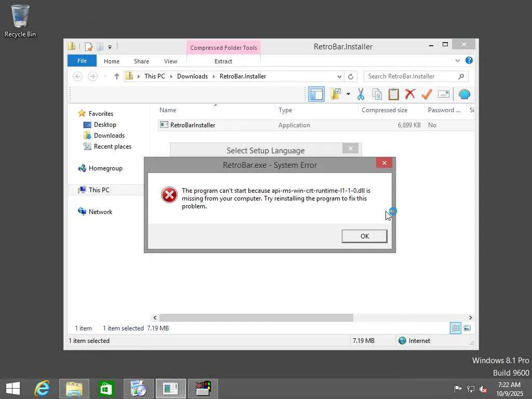Click Downloads in the address bar
Screen dimensions: 532x399
tap(192, 76)
